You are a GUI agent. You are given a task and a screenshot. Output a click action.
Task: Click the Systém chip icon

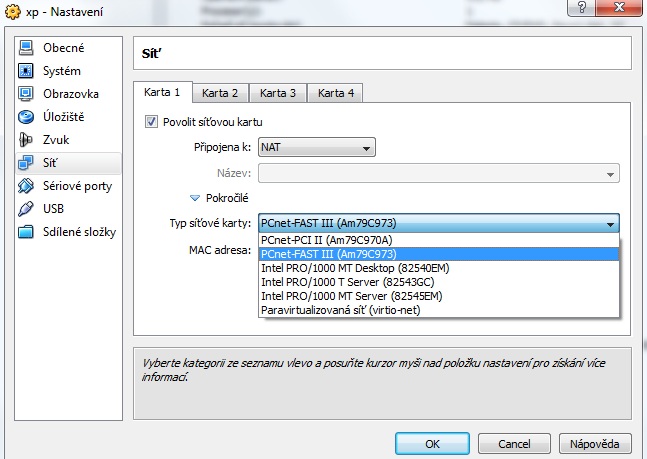coord(26,71)
